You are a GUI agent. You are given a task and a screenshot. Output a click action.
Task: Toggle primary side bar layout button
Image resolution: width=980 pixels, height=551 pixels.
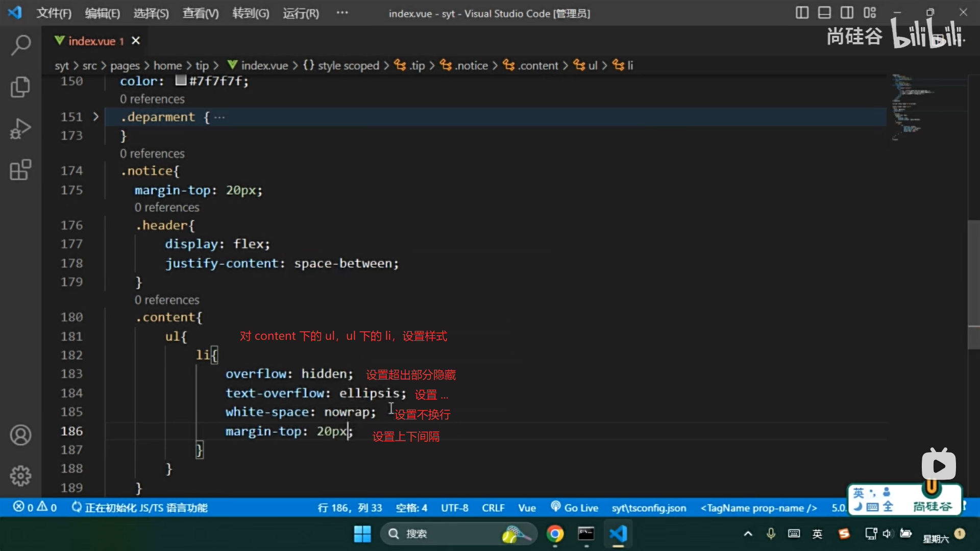802,13
